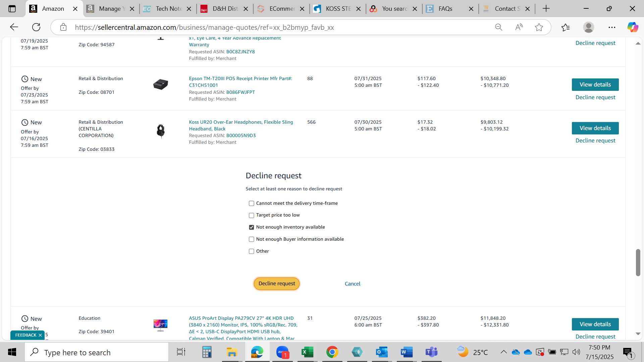
Task: Open Settings and more ellipsis menu
Action: point(612,27)
